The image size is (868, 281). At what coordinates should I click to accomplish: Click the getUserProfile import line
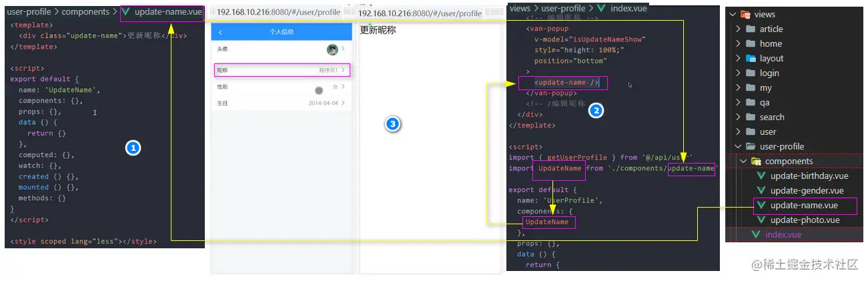(601, 158)
